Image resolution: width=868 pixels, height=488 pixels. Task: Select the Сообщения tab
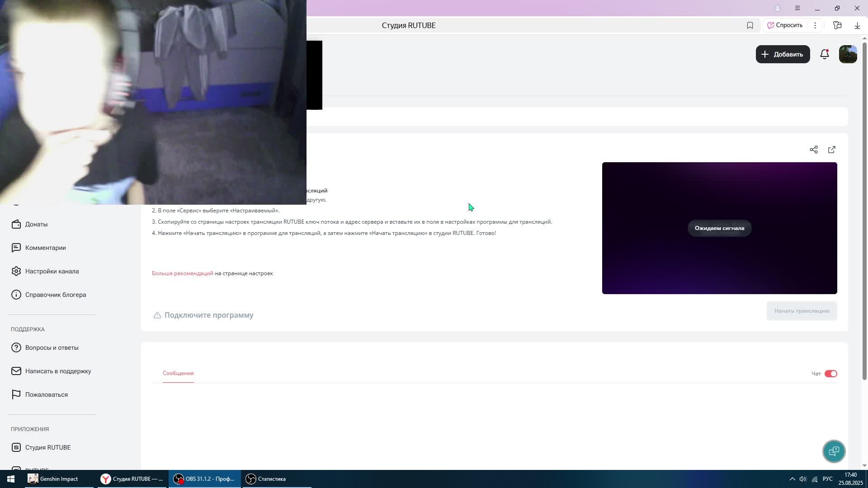[x=178, y=373]
